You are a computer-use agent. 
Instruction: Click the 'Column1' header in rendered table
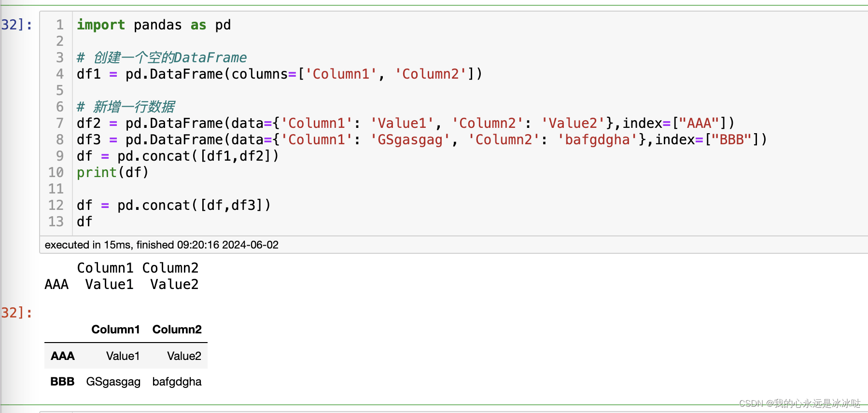pyautogui.click(x=115, y=330)
